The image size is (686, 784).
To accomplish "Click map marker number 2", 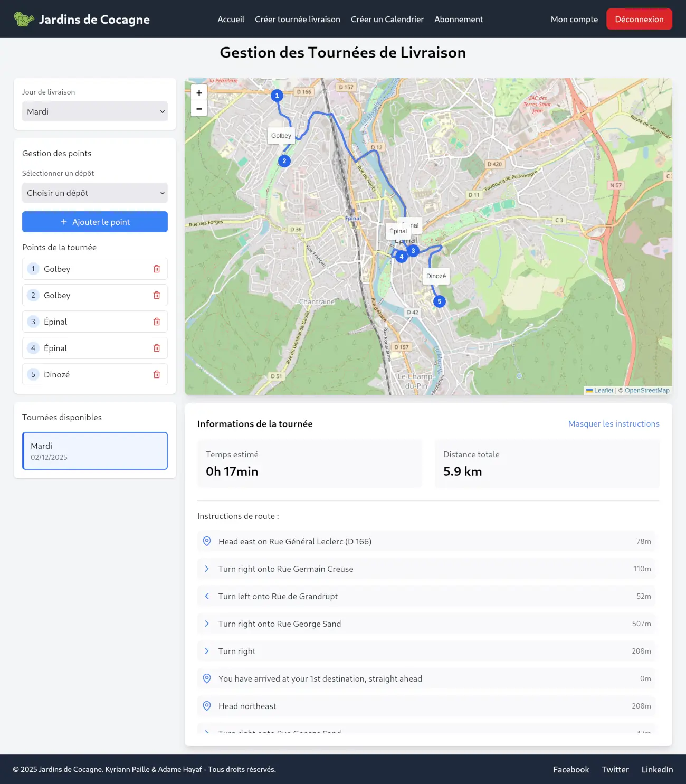I will pyautogui.click(x=284, y=161).
